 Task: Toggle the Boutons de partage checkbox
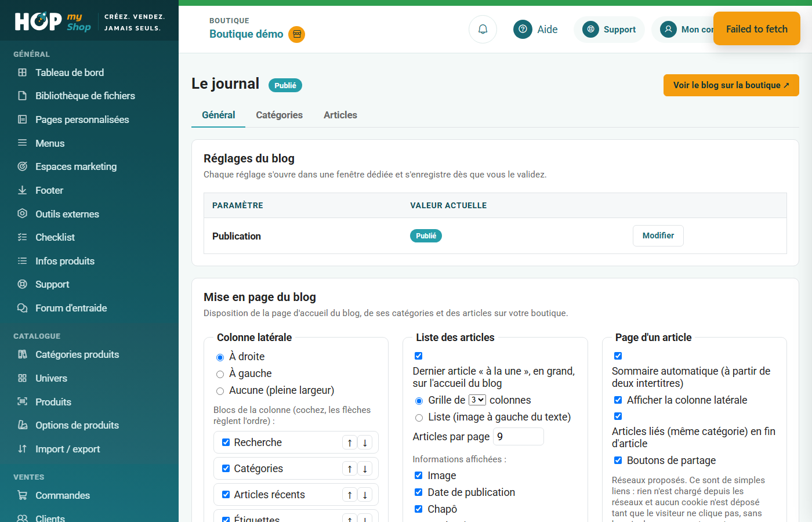[618, 460]
